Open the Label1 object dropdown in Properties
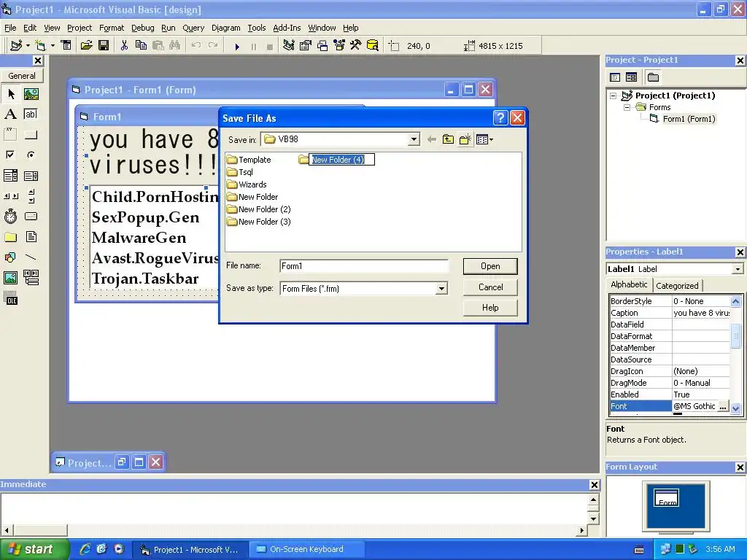This screenshot has width=747, height=560. tap(738, 269)
